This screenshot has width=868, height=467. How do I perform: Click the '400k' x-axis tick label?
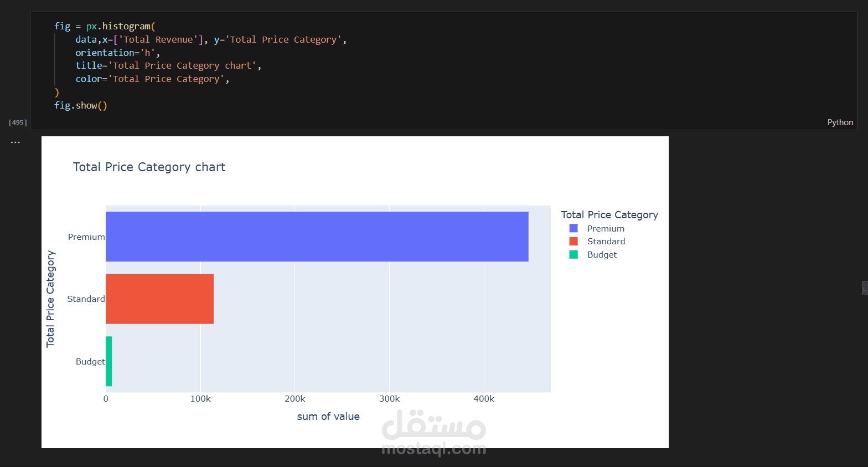pyautogui.click(x=484, y=399)
